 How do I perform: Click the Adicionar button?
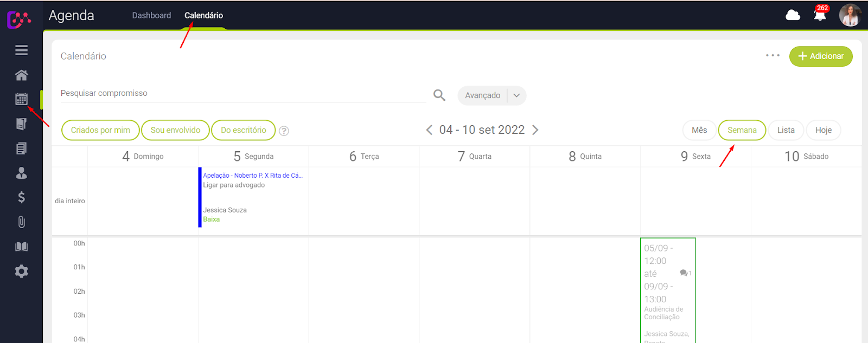point(820,56)
